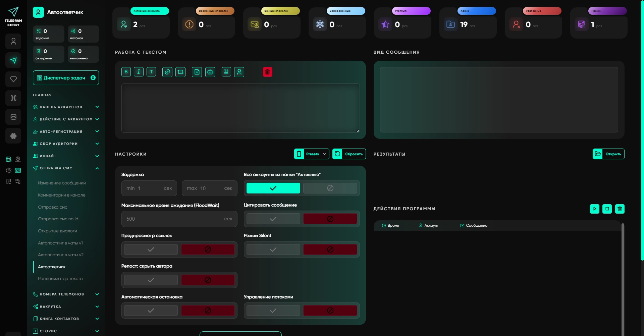644x336 pixels.
Task: Stop program actions with square button
Action: point(607,209)
